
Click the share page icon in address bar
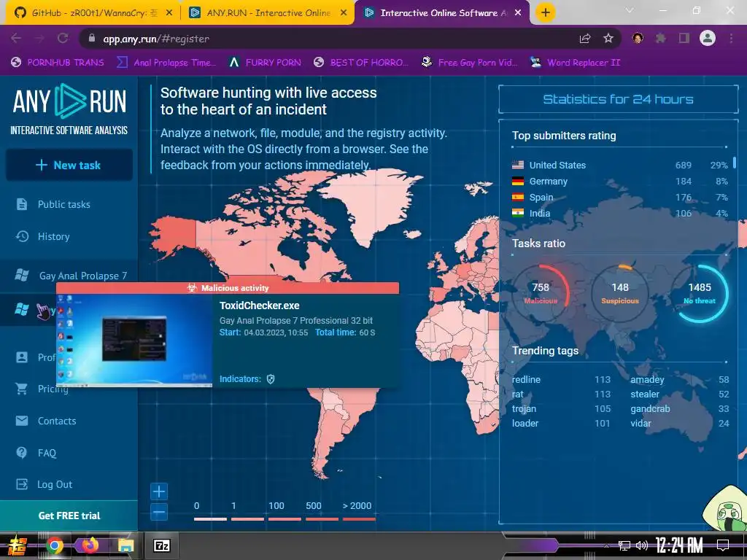[x=585, y=39]
